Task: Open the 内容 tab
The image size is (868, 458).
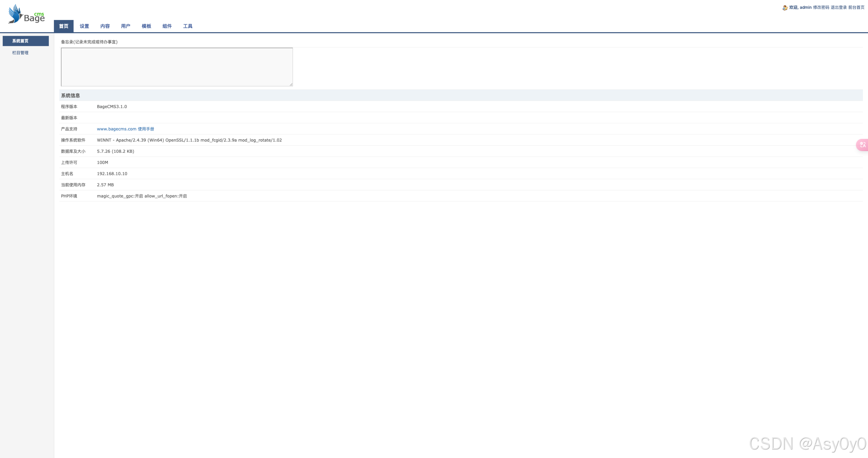Action: tap(105, 26)
